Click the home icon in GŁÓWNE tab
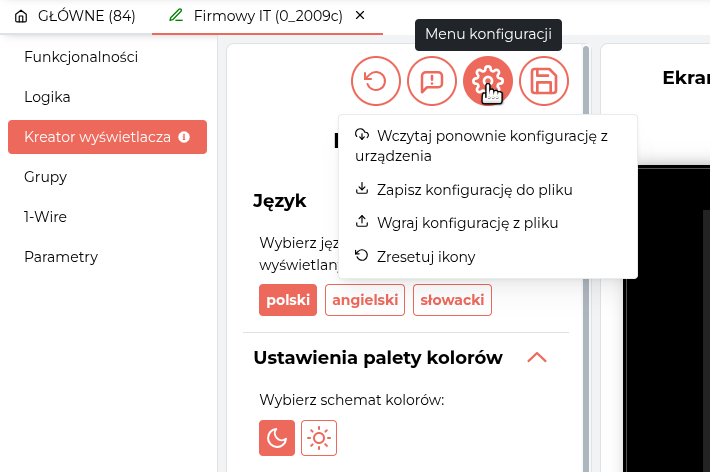This screenshot has height=472, width=710. [x=21, y=16]
